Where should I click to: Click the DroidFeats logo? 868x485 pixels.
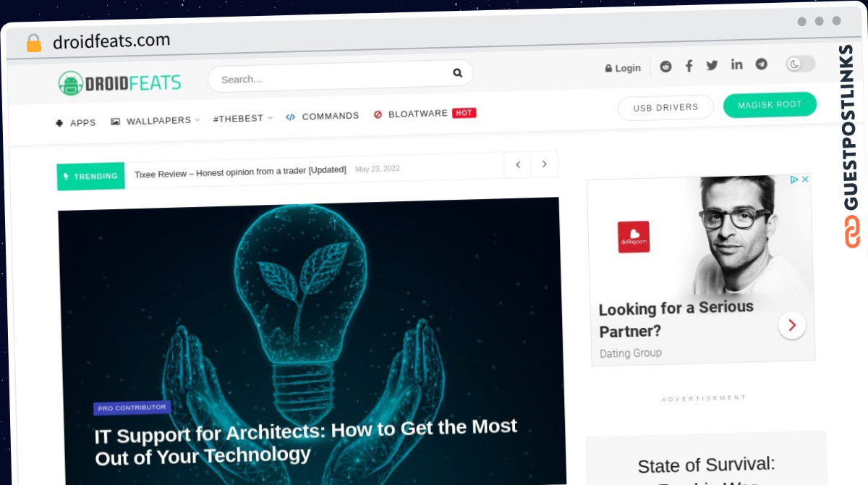point(120,83)
